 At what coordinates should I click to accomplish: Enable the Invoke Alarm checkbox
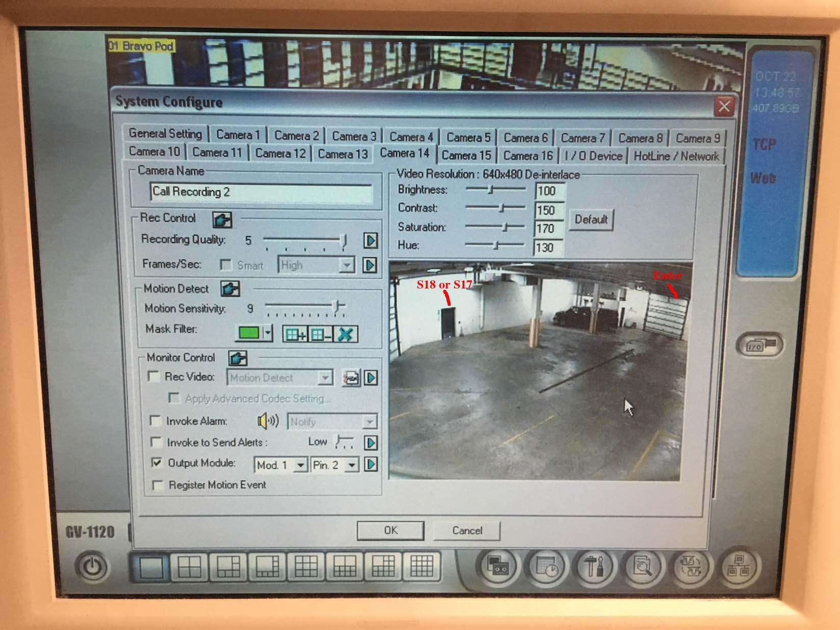click(x=155, y=421)
